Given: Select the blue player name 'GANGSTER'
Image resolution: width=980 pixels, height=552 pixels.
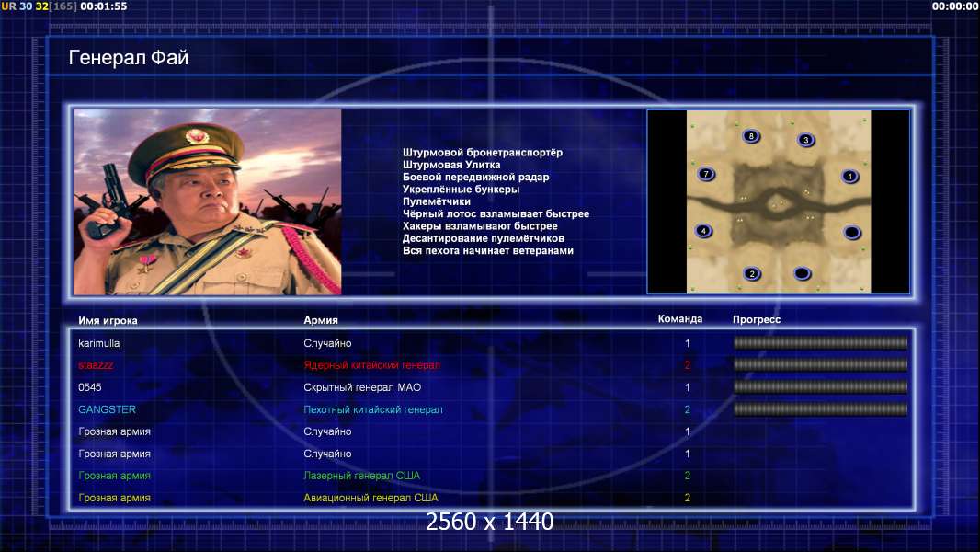Looking at the screenshot, I should tap(107, 409).
